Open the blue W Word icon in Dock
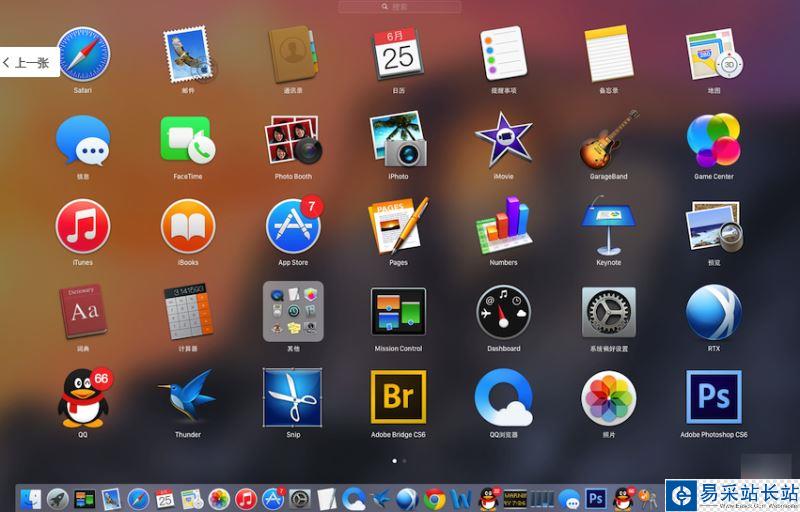Viewport: 800px width, 512px height. [461, 499]
